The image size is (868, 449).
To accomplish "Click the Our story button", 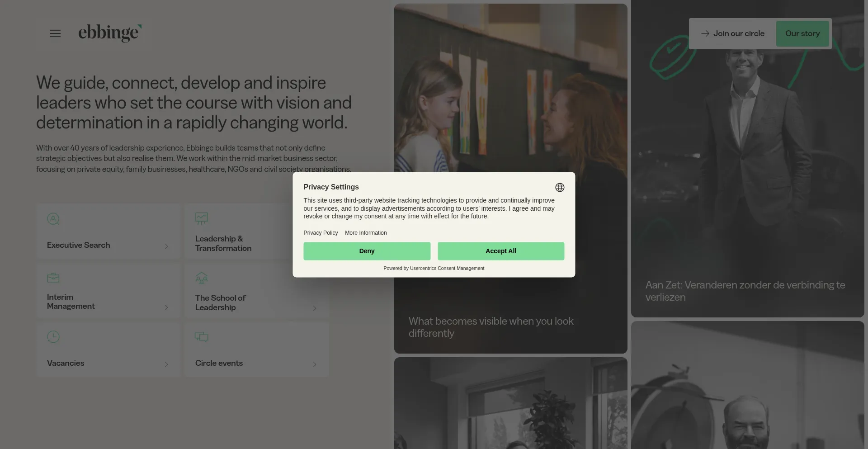I will point(802,33).
